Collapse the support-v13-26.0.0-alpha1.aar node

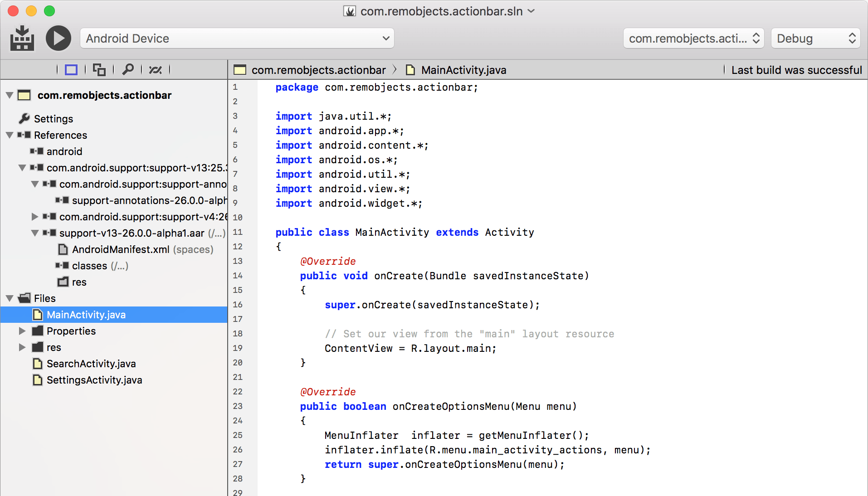(x=34, y=233)
